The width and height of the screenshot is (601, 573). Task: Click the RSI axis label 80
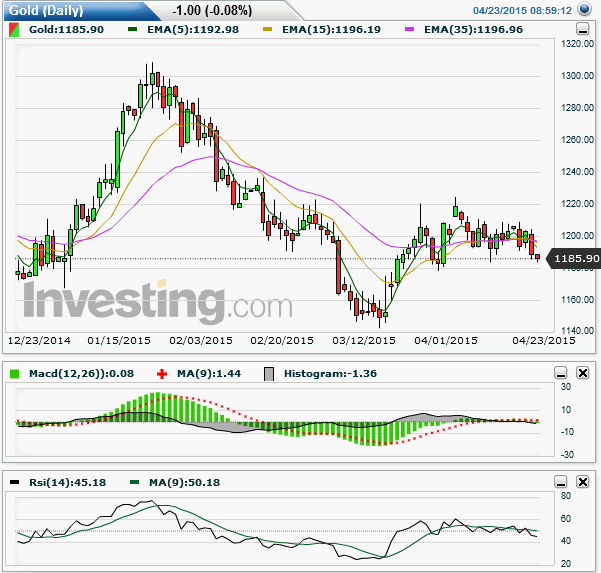(x=566, y=496)
